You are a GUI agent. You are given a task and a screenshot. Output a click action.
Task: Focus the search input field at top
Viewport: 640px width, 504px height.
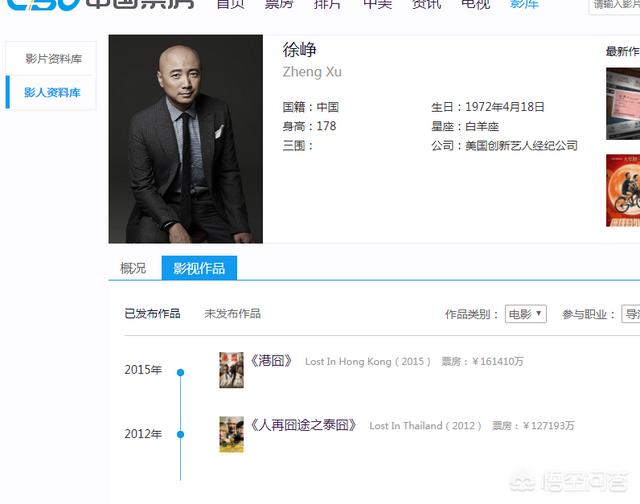click(614, 6)
